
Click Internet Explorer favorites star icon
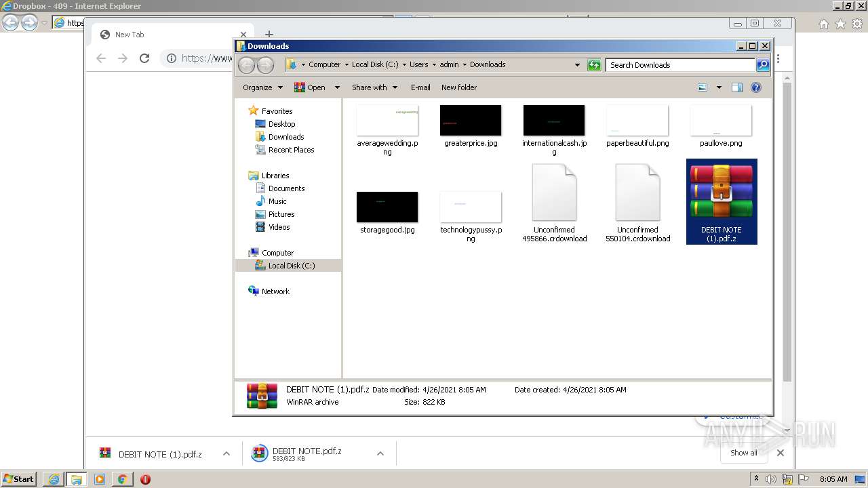(x=841, y=24)
